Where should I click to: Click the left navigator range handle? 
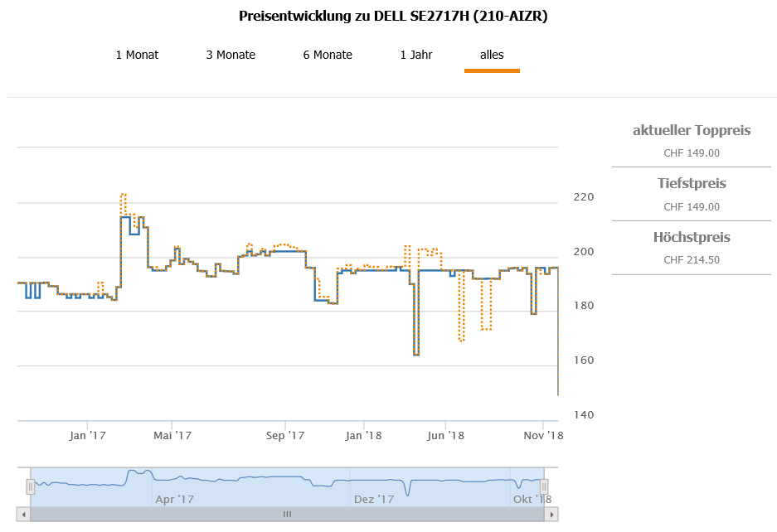[x=31, y=486]
